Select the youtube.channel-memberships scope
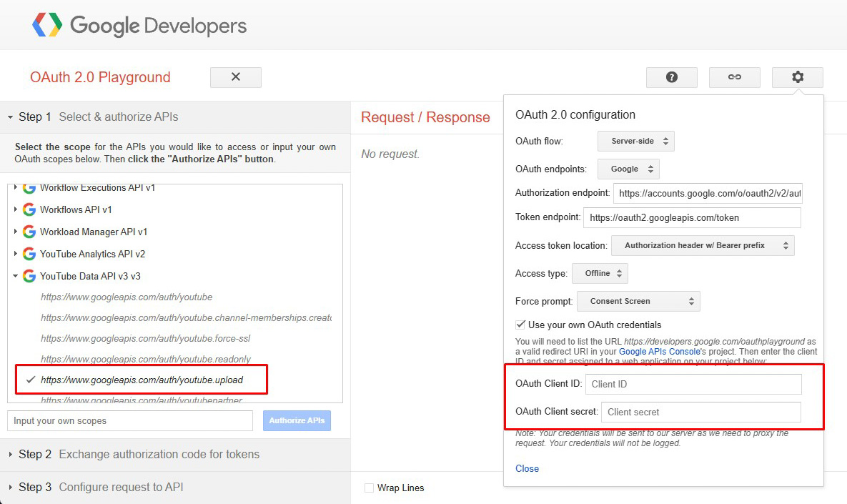 (187, 317)
